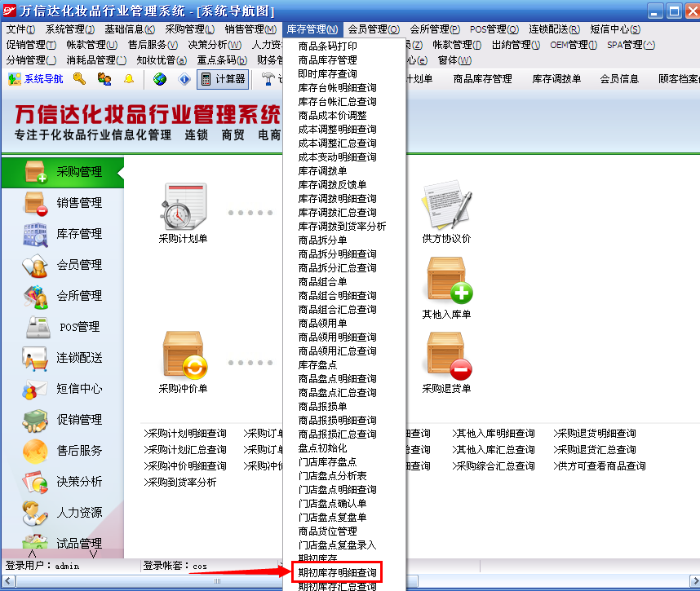Choose 期初库存明细查询 from the dropdown
Viewport: 700px width, 591px height.
pyautogui.click(x=338, y=573)
